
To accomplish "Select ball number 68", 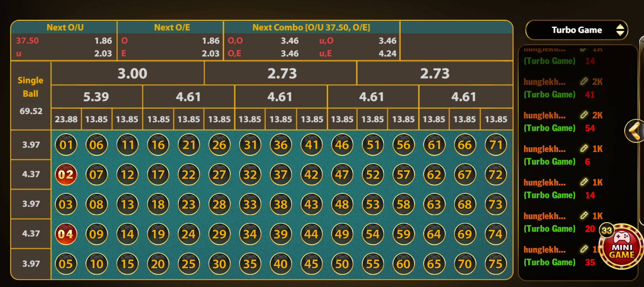I will (x=465, y=204).
